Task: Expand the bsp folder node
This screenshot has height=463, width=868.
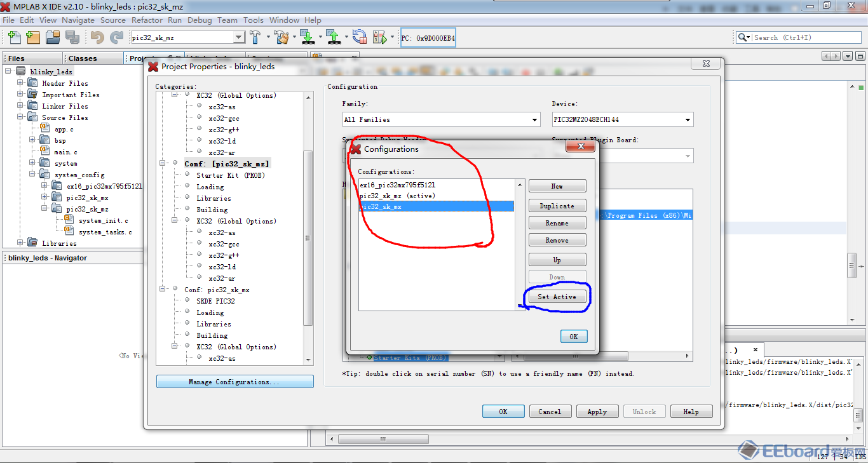Action: coord(32,140)
